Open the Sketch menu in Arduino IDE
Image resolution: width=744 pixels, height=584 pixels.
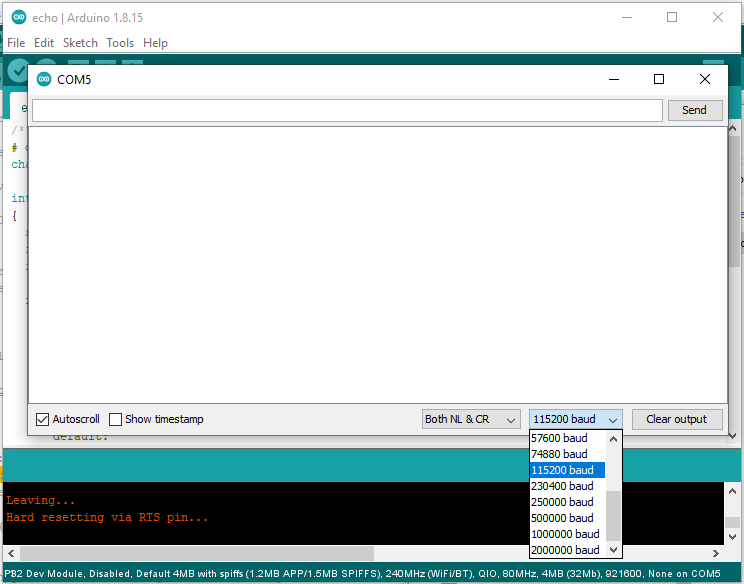[x=80, y=43]
